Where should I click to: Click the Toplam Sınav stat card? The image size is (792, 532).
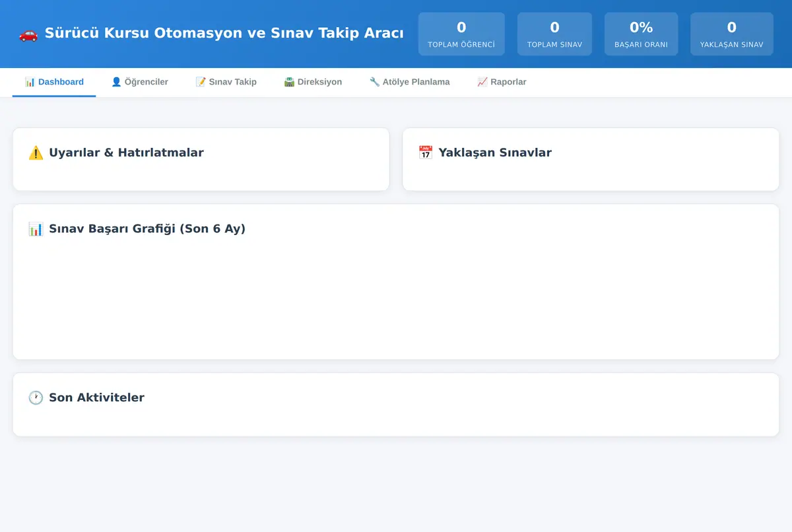click(x=554, y=34)
